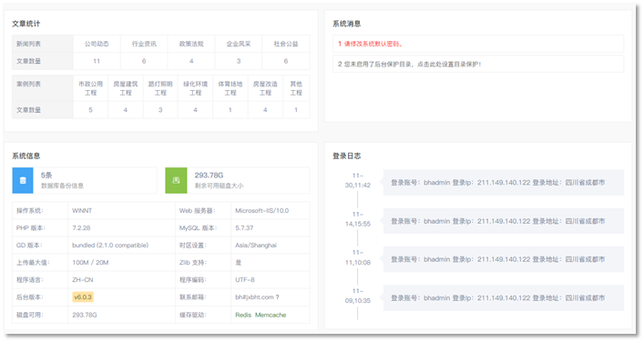Select the 行业资讯 news column header
644x342 pixels.
click(144, 44)
